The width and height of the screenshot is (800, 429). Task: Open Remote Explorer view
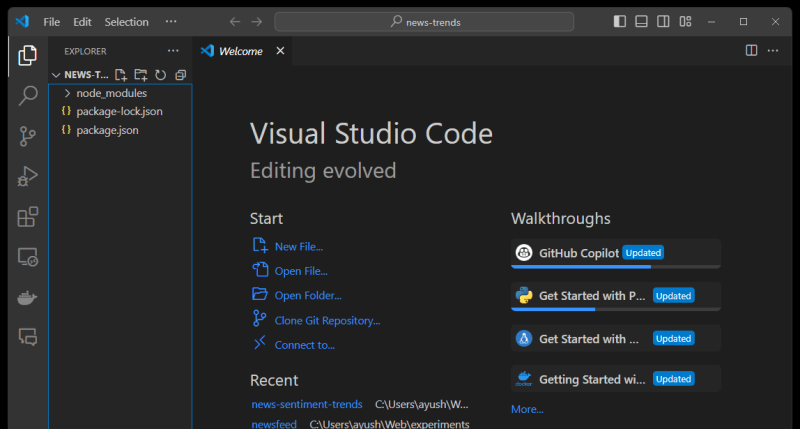[28, 257]
